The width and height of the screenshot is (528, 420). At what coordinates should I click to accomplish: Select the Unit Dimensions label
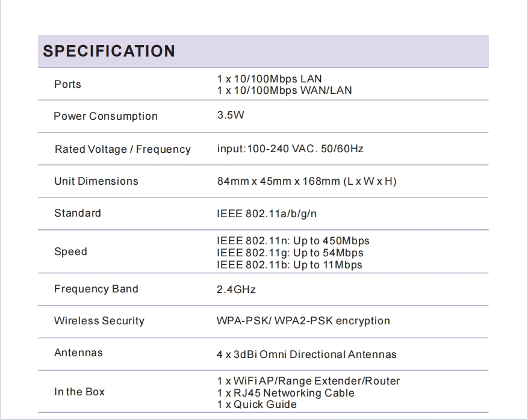[96, 181]
